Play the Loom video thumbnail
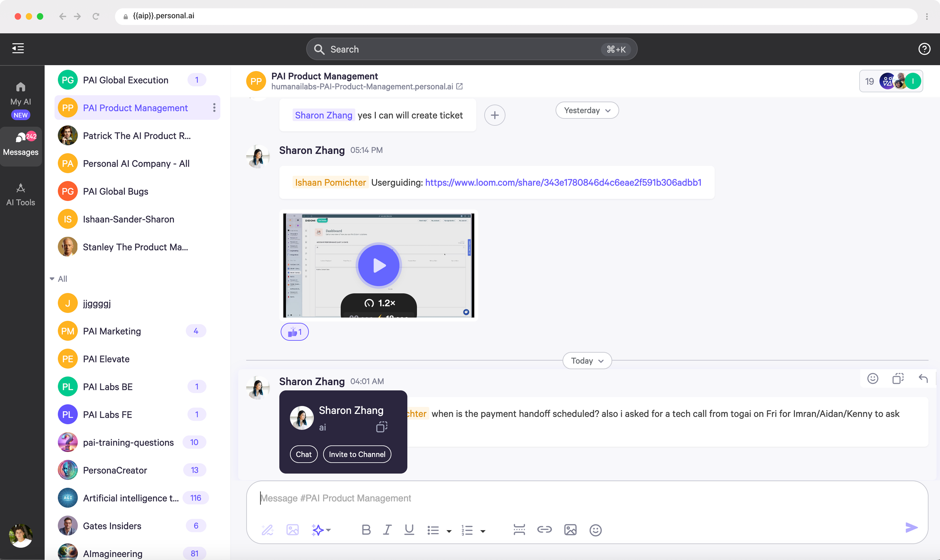The image size is (940, 560). click(x=378, y=265)
